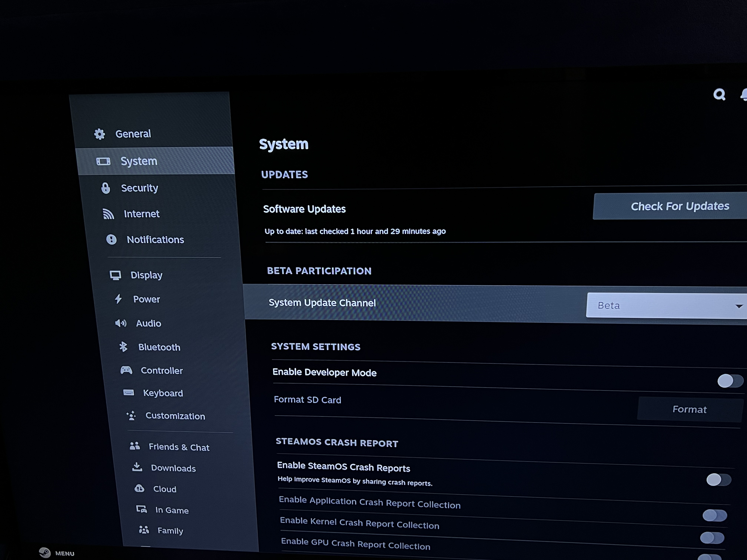Click the Power lightning bolt icon
747x560 pixels.
pos(118,299)
